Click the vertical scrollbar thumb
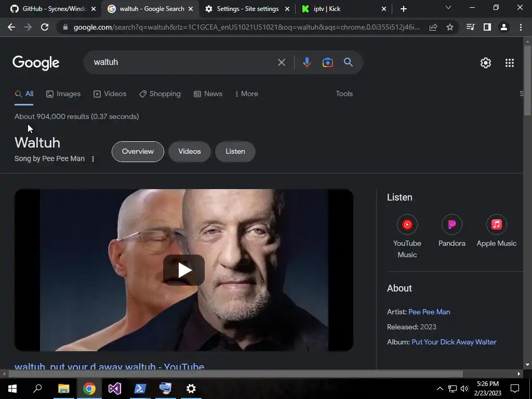 (527, 79)
